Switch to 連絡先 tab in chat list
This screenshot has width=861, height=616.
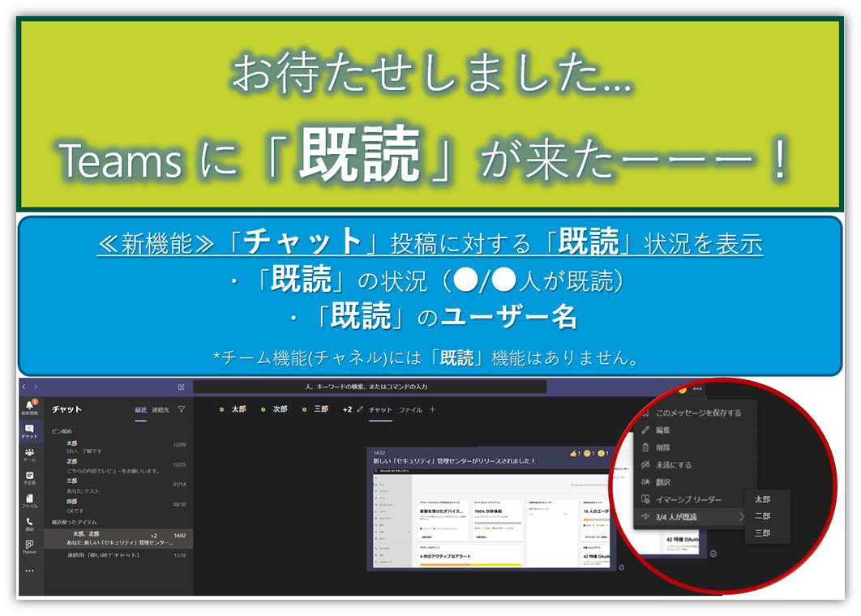pos(161,410)
